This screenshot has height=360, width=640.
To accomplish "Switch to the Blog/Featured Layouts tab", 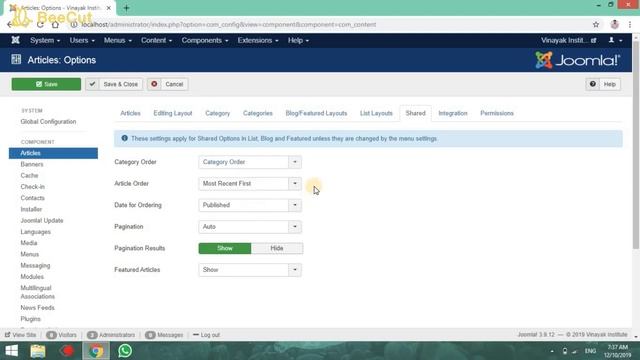I will [316, 113].
